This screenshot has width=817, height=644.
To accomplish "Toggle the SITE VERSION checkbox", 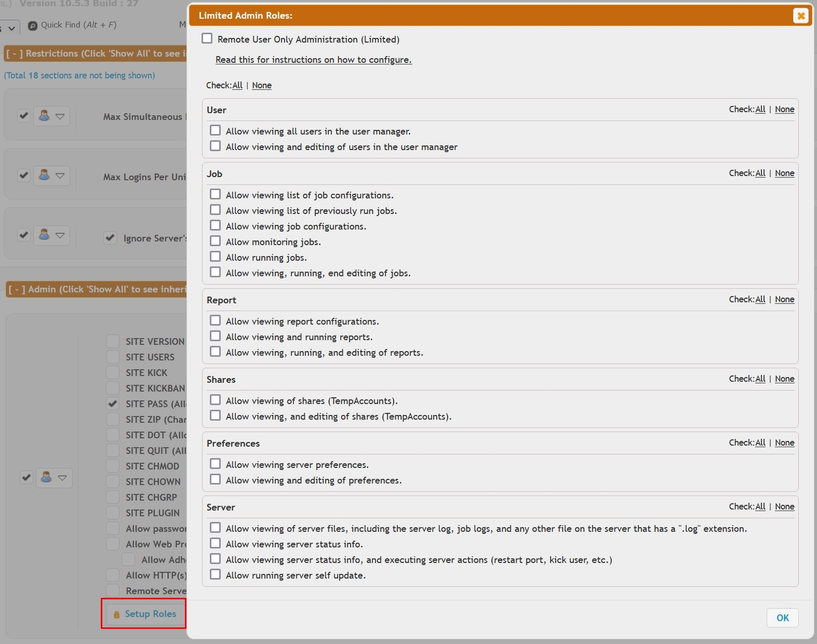I will (113, 341).
